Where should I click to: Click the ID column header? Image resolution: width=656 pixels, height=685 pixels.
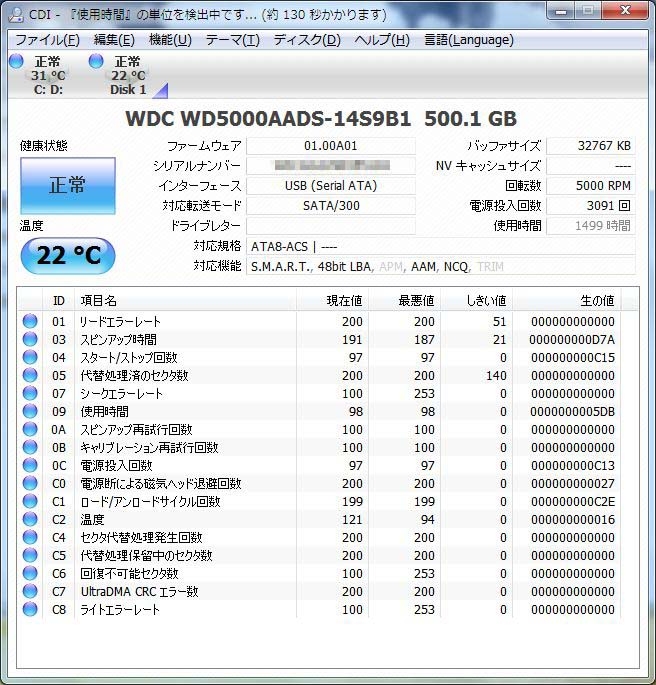[x=59, y=301]
